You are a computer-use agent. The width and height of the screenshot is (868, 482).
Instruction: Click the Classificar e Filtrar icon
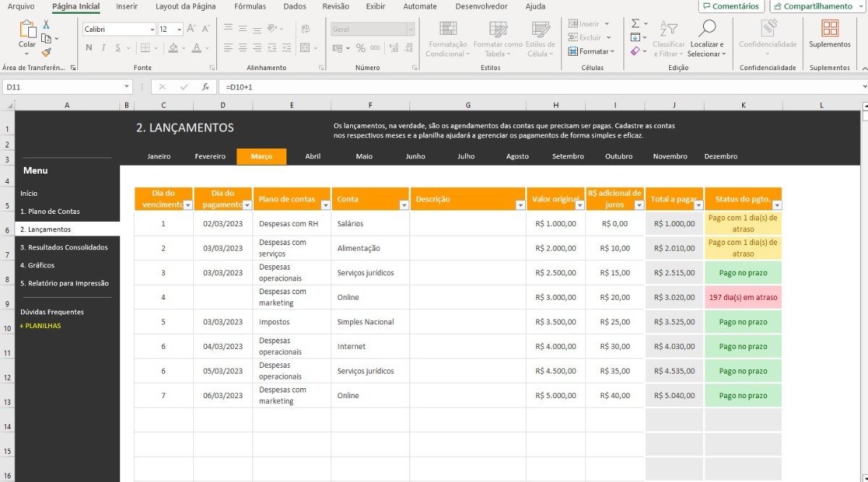pos(668,29)
